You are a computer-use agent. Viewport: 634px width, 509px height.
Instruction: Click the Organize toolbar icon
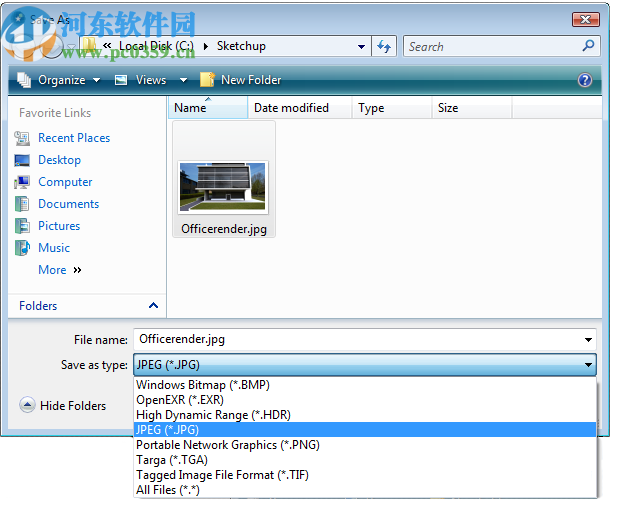click(x=24, y=80)
